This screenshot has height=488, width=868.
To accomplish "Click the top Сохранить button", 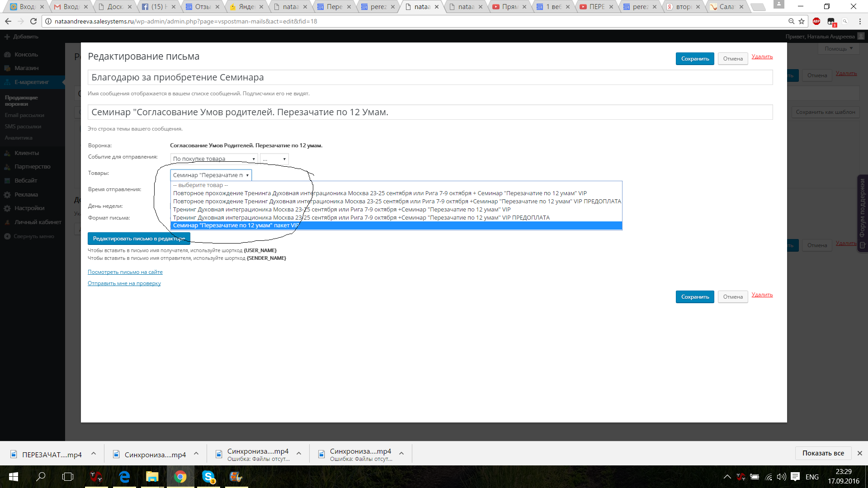I will click(x=695, y=59).
